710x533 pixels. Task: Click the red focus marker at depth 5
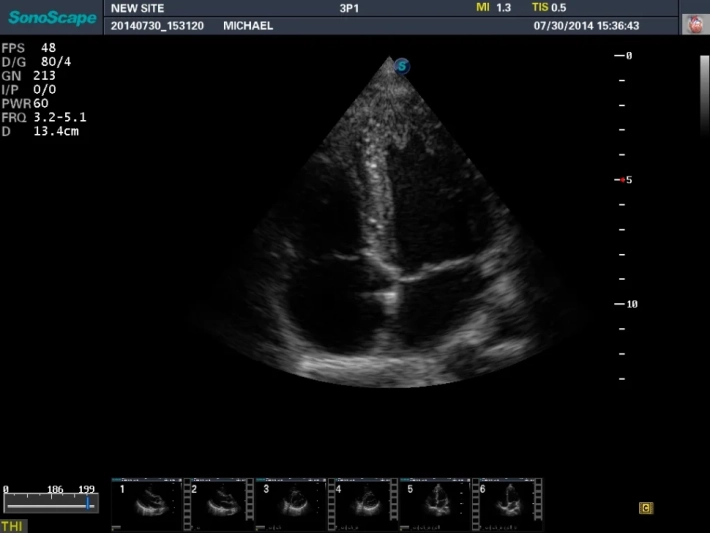pyautogui.click(x=621, y=180)
